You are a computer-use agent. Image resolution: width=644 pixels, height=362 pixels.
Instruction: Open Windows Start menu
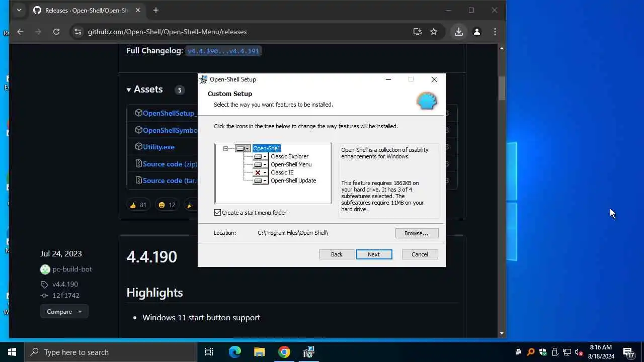point(12,352)
